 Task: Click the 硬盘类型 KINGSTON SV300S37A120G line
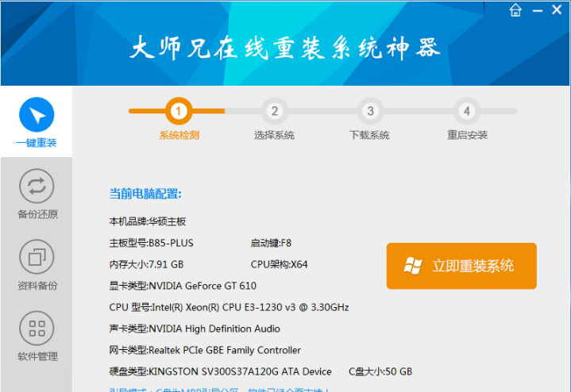[220, 371]
